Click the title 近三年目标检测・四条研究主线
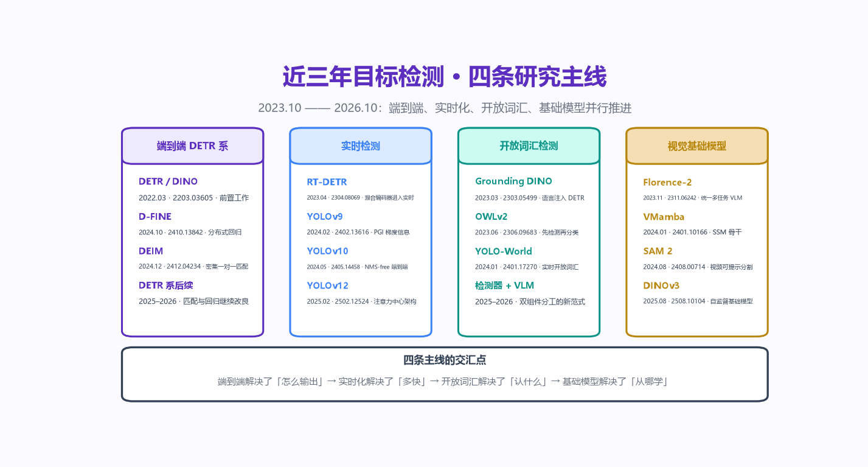 pyautogui.click(x=445, y=78)
